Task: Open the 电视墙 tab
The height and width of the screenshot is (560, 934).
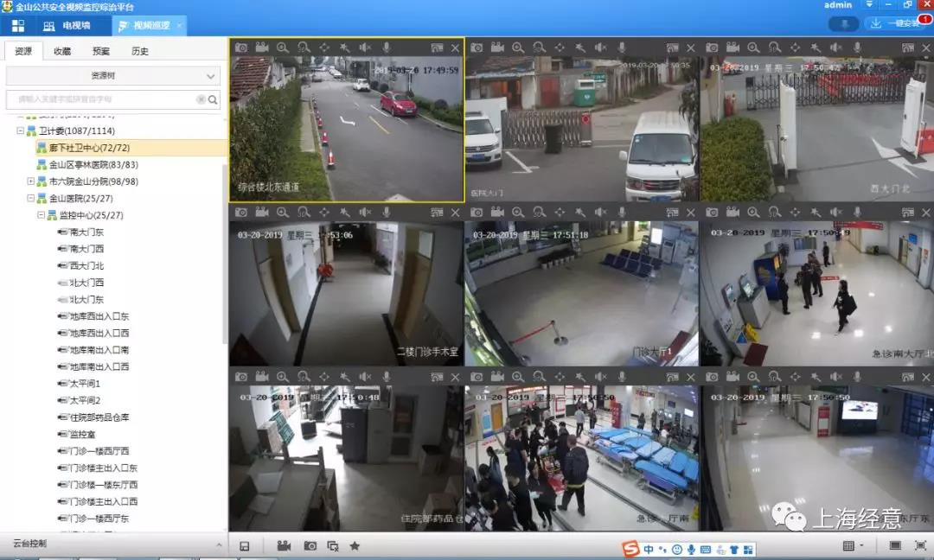Action: [x=67, y=26]
